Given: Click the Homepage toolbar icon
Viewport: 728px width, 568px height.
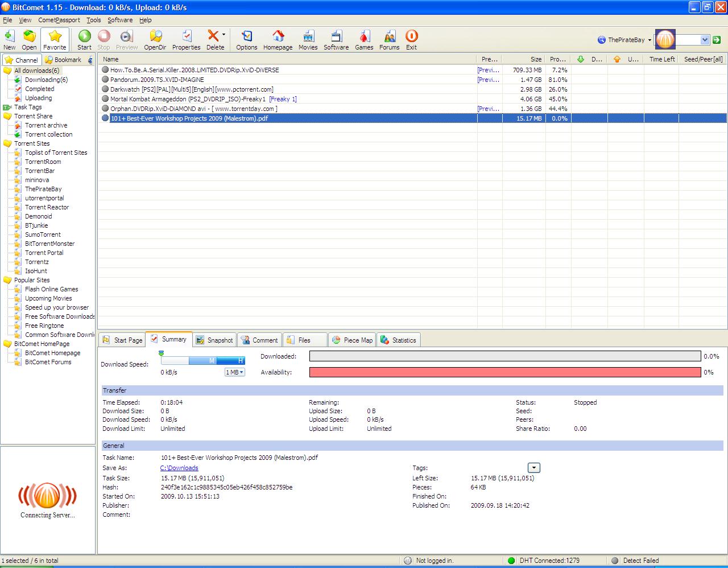Looking at the screenshot, I should pos(278,40).
